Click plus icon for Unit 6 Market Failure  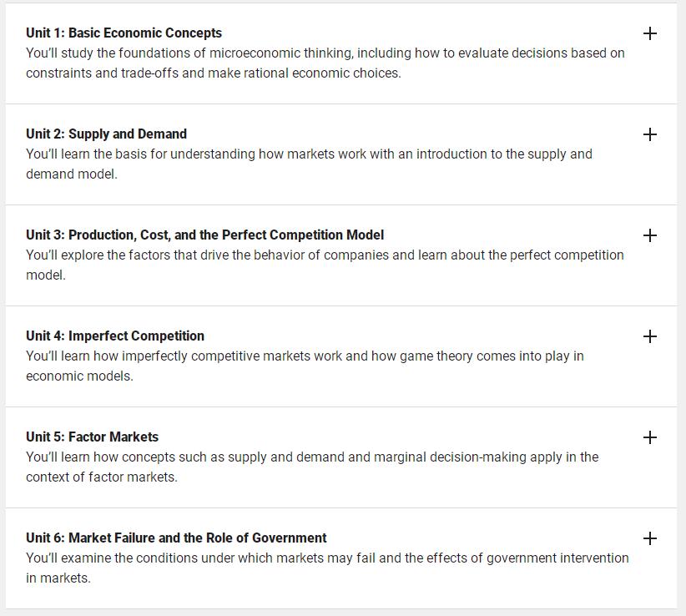point(649,538)
